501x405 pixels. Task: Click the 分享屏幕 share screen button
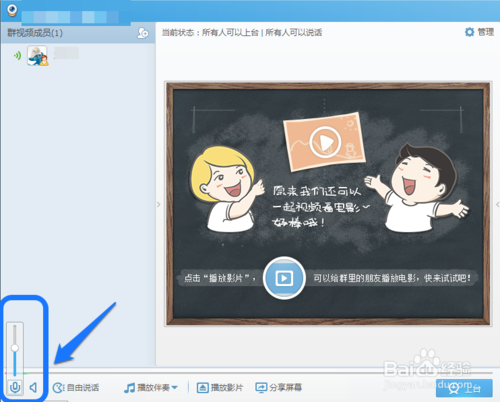(x=279, y=388)
